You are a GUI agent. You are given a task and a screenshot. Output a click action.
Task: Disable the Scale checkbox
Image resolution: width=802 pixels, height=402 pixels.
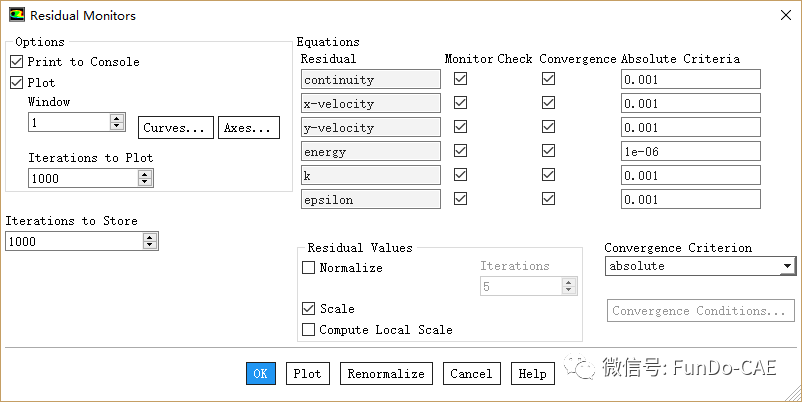click(308, 309)
